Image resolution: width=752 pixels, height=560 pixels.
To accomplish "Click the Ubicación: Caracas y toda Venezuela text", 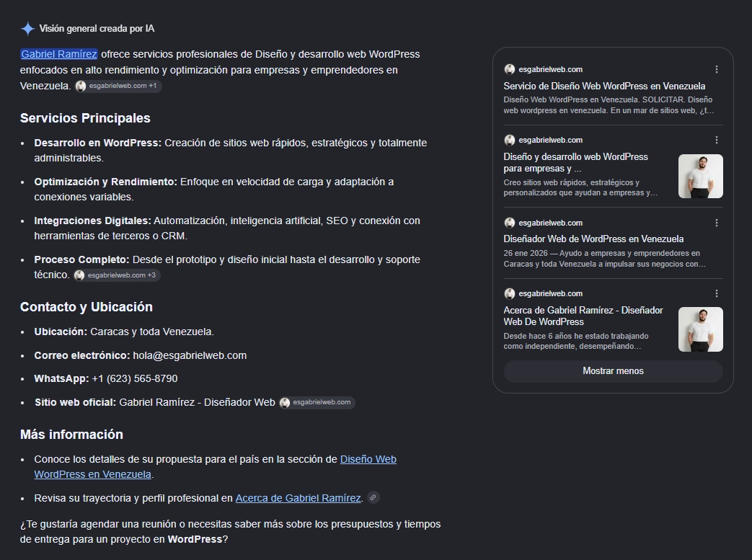I will (x=124, y=332).
